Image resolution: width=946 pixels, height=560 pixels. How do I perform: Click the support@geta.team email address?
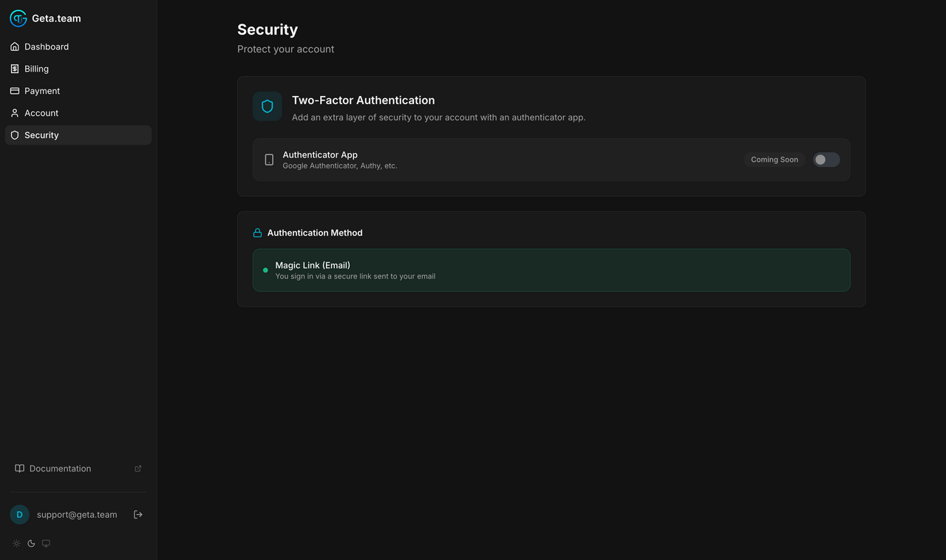point(77,515)
